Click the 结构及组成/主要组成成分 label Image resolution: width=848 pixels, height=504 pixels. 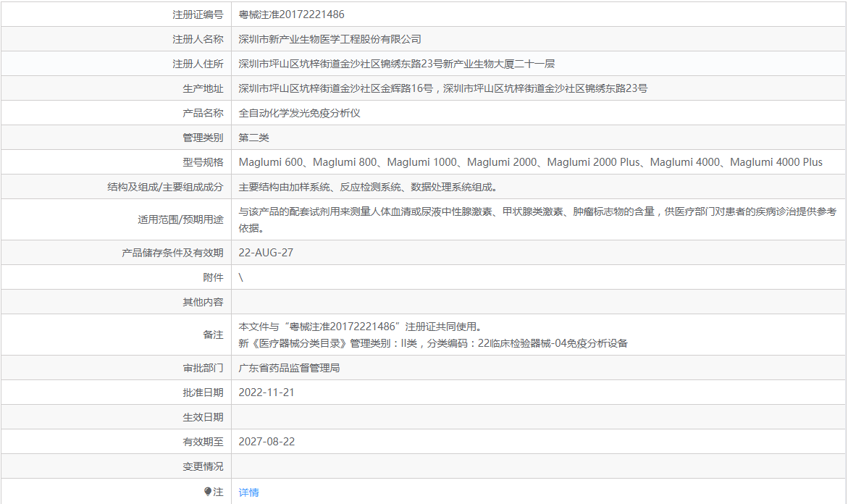(x=166, y=187)
